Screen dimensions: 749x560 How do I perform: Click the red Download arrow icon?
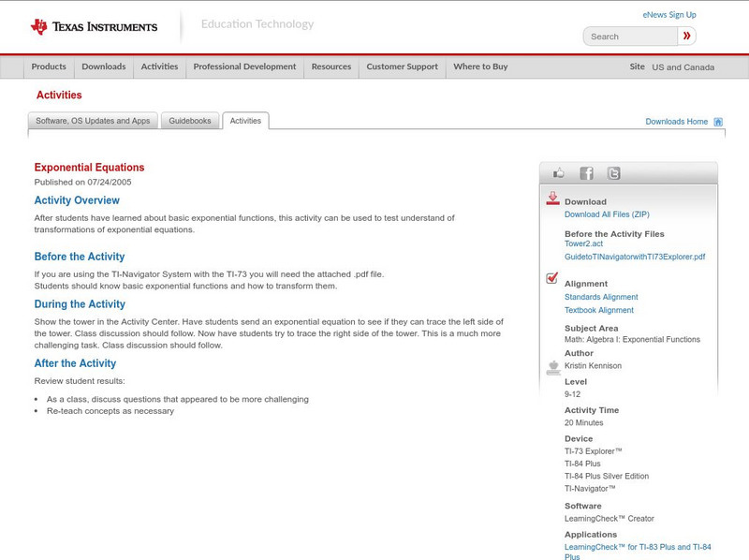click(x=552, y=199)
